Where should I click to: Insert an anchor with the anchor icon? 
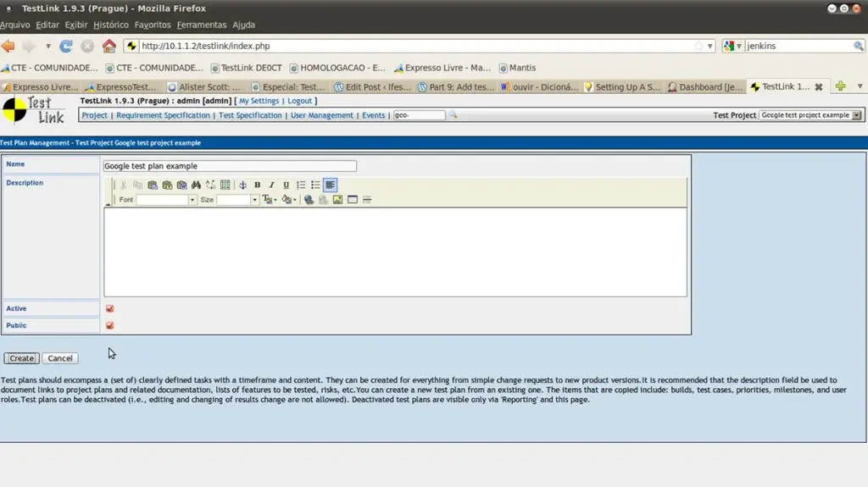(x=242, y=185)
